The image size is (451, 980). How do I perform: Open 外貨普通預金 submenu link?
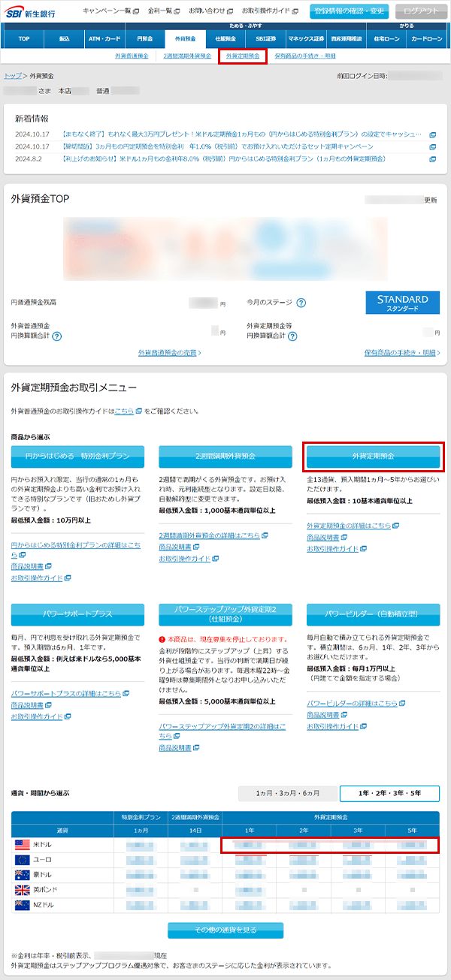pos(132,56)
